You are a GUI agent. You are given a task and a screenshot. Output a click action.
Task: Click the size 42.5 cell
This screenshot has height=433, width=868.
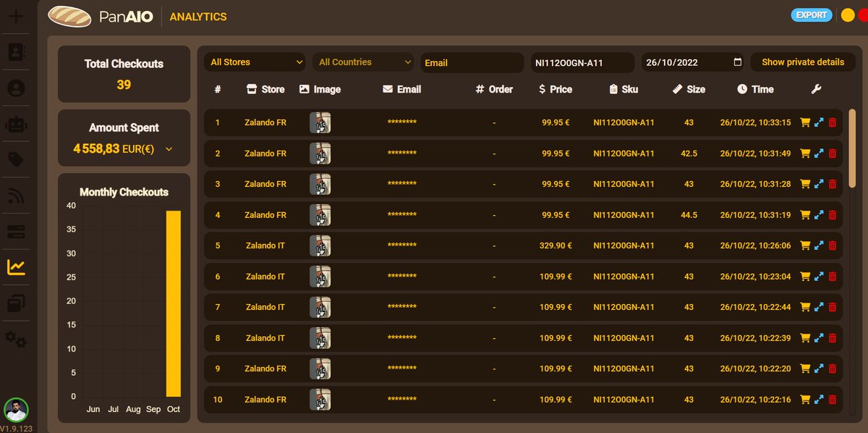pyautogui.click(x=689, y=154)
